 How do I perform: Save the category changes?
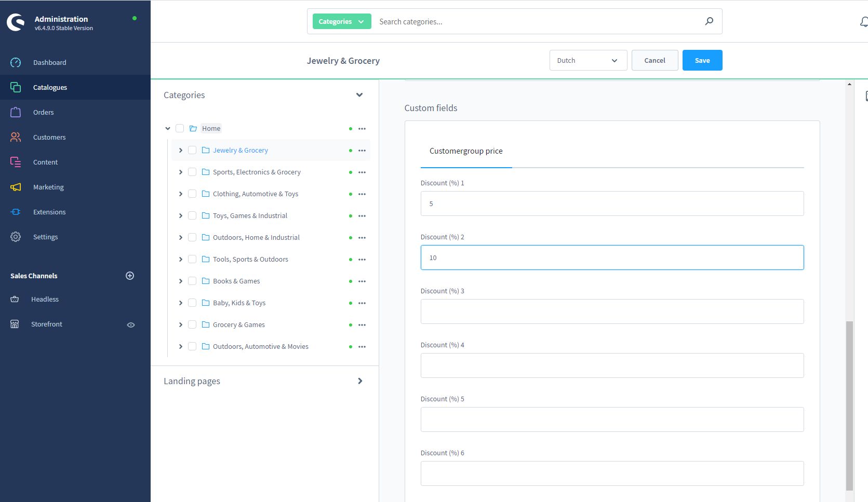[702, 60]
